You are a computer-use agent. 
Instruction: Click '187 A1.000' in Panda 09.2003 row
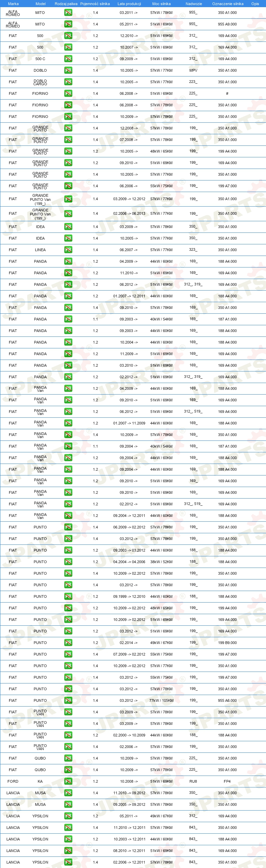click(227, 319)
